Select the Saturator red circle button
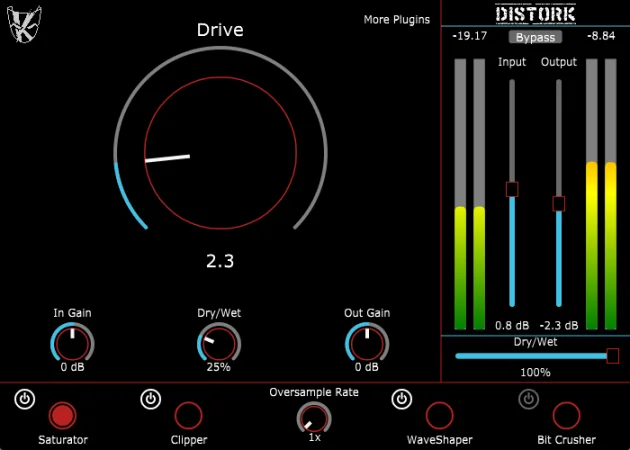This screenshot has width=630, height=450. [63, 415]
